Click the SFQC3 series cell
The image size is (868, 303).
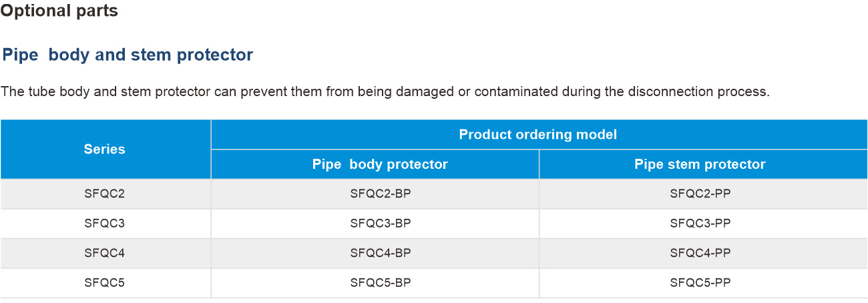tap(105, 224)
